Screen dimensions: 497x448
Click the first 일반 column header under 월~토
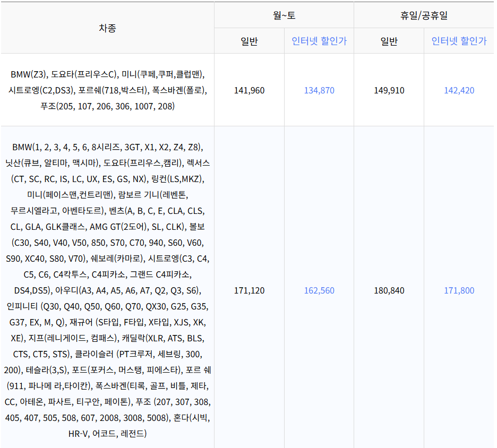(x=248, y=40)
